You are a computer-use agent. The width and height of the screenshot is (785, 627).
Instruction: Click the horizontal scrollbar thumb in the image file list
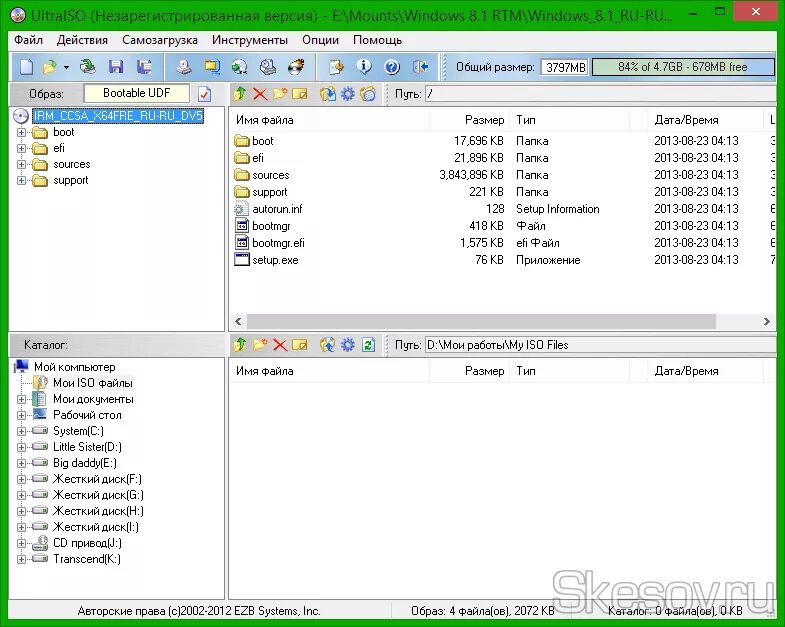tap(481, 322)
